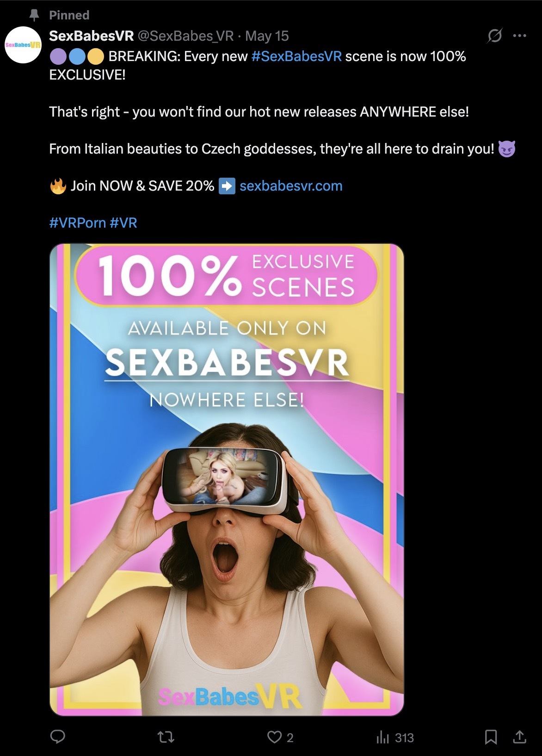This screenshot has height=756, width=542.
Task: Open the @SexBabes_VR handle
Action: click(x=185, y=36)
